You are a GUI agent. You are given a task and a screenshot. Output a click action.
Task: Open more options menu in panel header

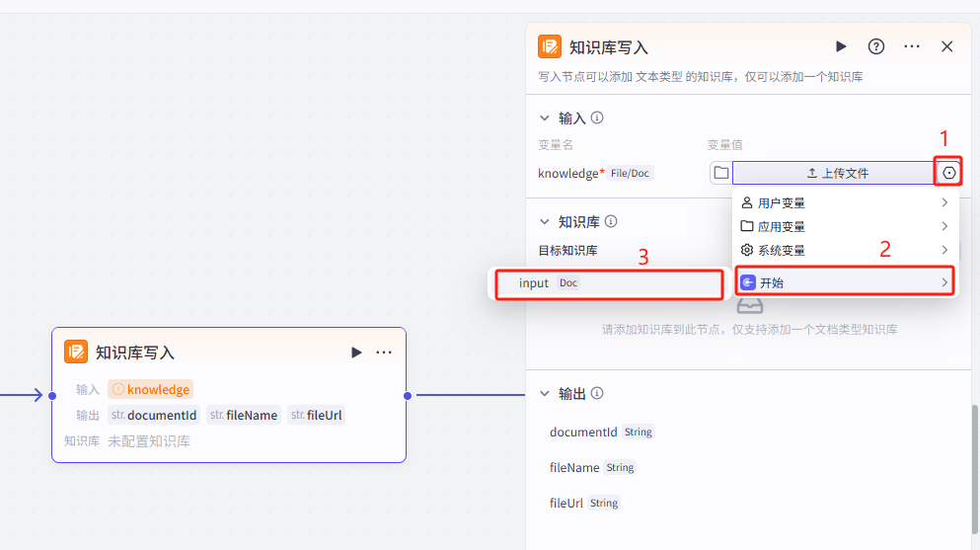pos(911,46)
